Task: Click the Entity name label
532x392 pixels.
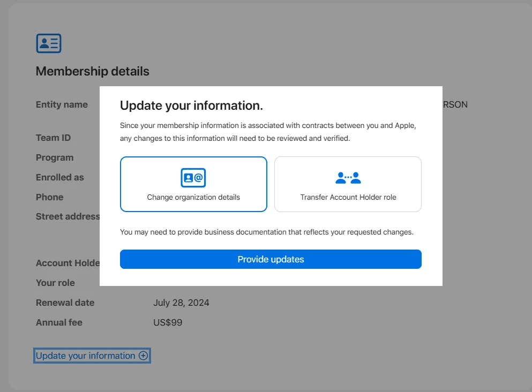Action: (62, 104)
